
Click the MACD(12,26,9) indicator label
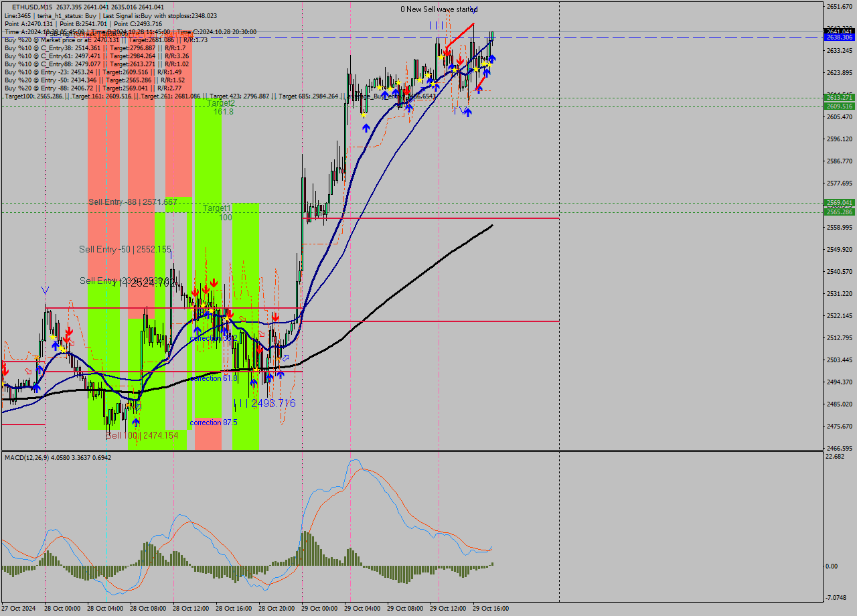(58, 457)
